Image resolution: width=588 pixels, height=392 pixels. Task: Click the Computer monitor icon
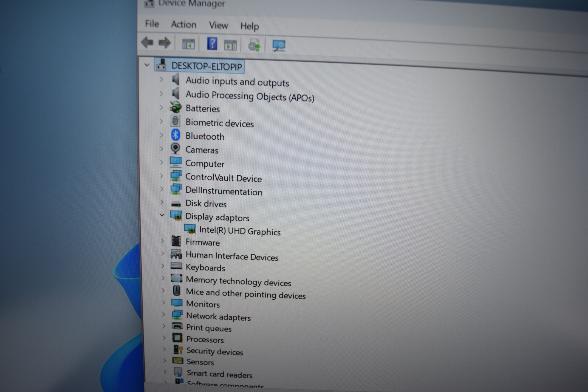[x=175, y=162]
